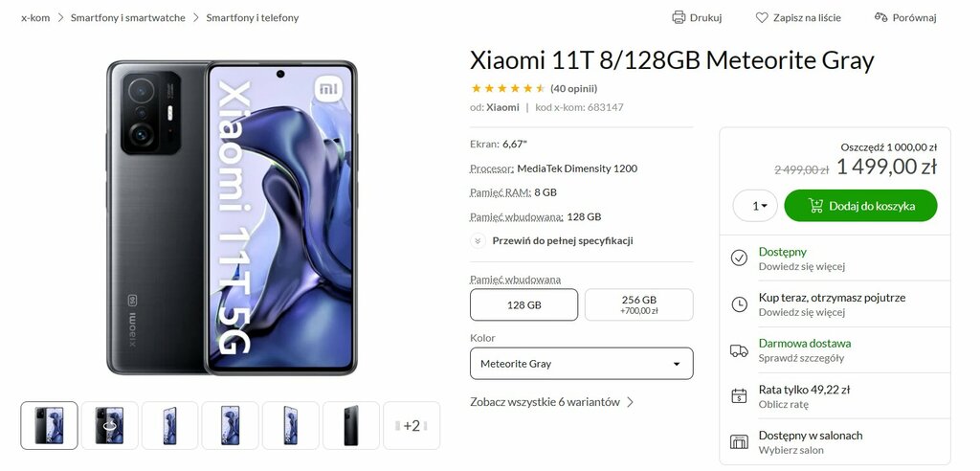This screenshot has height=471, width=980.
Task: Click the scales icon for Porównaj
Action: (880, 17)
